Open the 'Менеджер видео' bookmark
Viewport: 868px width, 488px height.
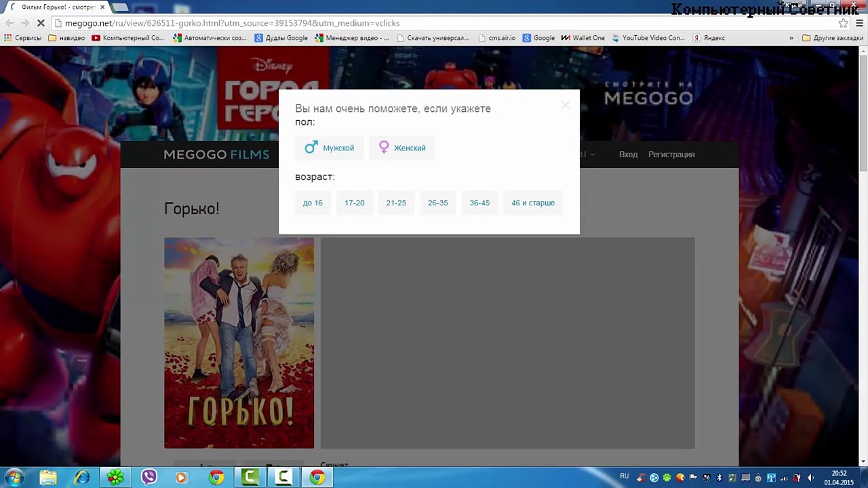point(352,38)
